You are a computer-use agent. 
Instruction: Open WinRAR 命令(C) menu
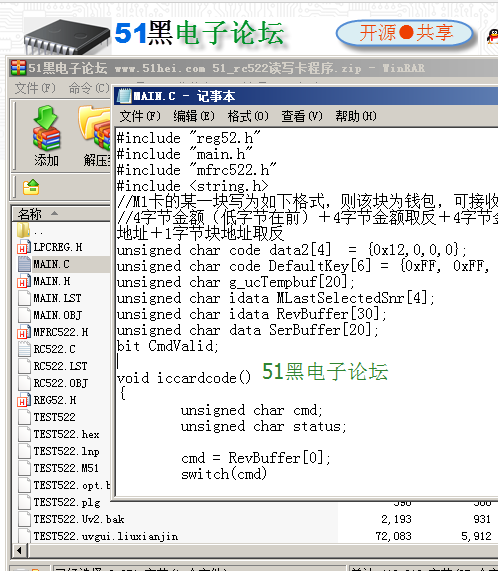pos(89,88)
